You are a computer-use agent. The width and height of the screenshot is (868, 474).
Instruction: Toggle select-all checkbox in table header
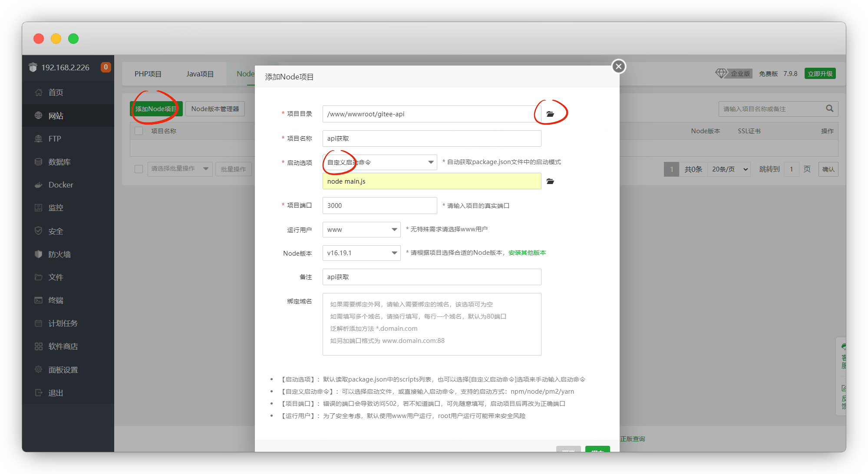click(x=139, y=131)
